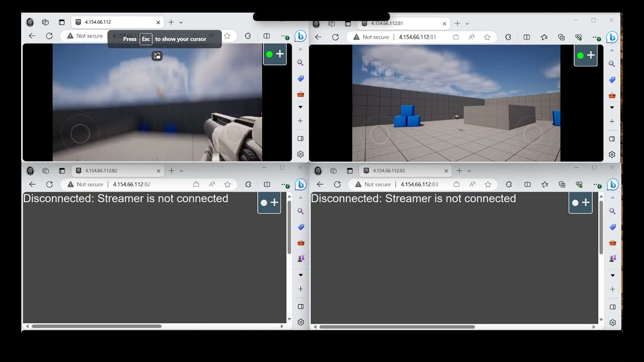This screenshot has width=644, height=362.
Task: Go back in the 4.154.66.112:81 window
Action: click(318, 37)
